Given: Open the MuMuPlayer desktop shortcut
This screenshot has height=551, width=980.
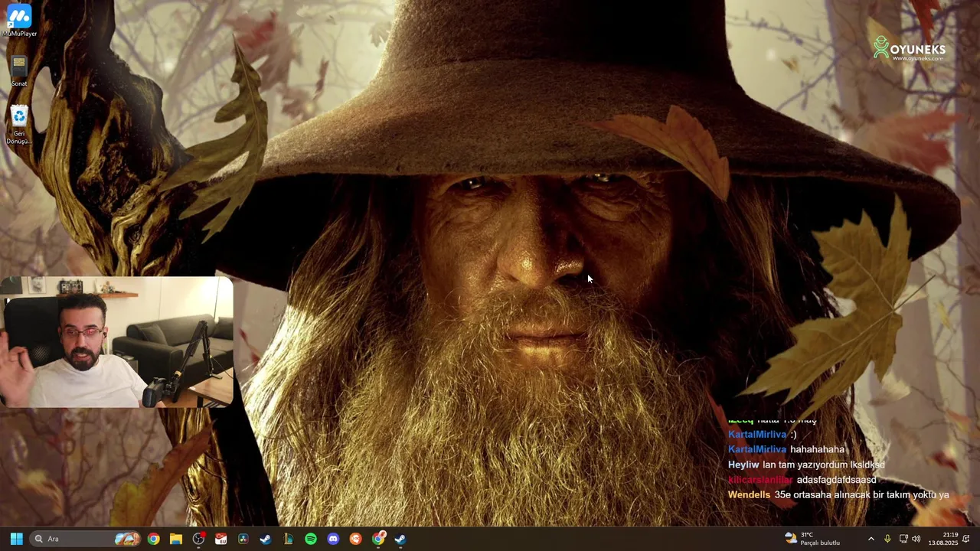Looking at the screenshot, I should pyautogui.click(x=19, y=21).
